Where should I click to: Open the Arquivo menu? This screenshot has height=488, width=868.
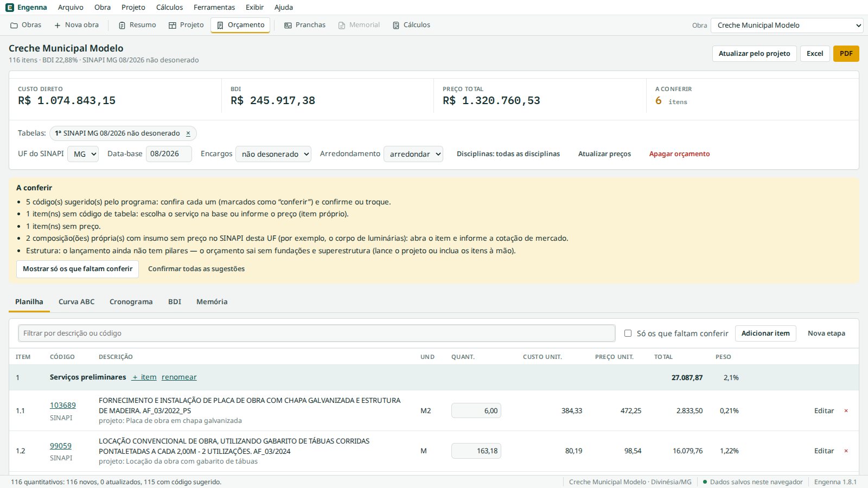point(71,8)
